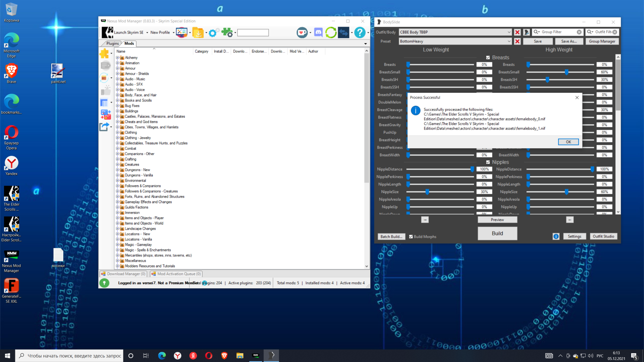Click the thumbs up endorse mod icon
The width and height of the screenshot is (644, 362).
(106, 90)
